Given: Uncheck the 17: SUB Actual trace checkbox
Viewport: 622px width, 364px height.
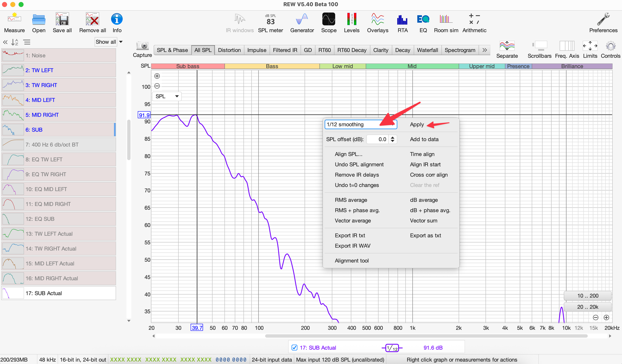Looking at the screenshot, I should tap(294, 348).
